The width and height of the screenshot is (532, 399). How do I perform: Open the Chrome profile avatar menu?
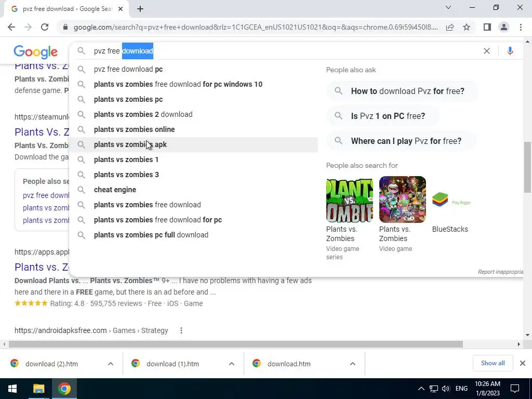pyautogui.click(x=504, y=27)
